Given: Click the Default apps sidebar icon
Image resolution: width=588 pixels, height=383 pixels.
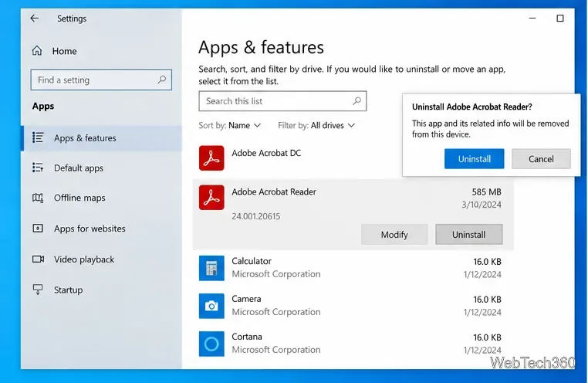Looking at the screenshot, I should point(38,168).
